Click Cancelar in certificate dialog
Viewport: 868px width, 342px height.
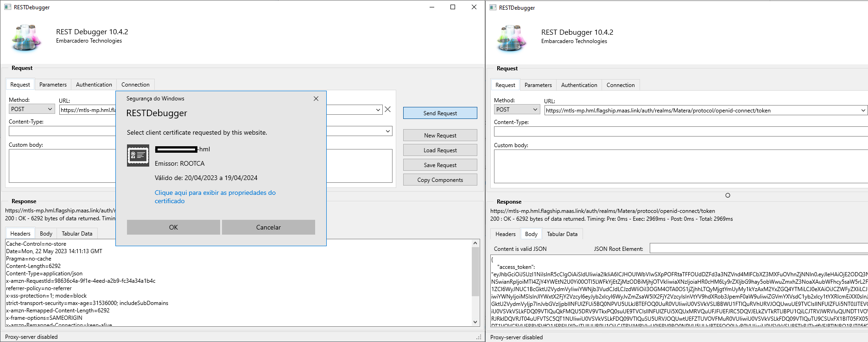coord(268,227)
